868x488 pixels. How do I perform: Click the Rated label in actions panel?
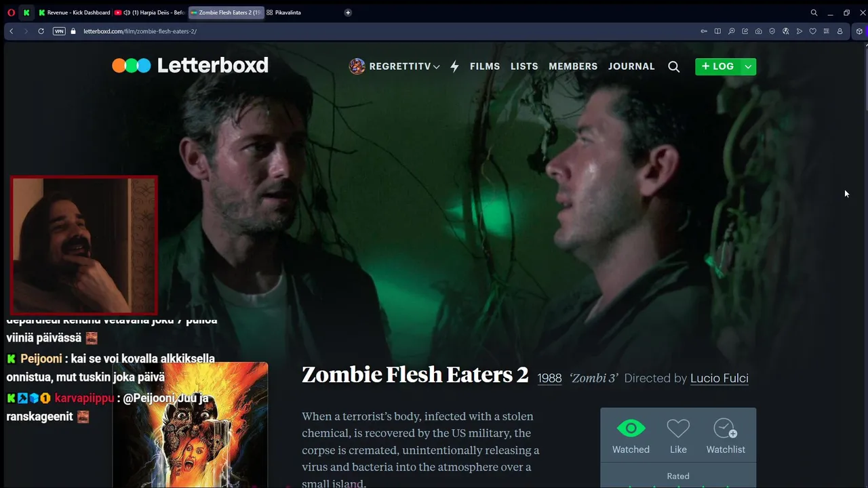(678, 476)
